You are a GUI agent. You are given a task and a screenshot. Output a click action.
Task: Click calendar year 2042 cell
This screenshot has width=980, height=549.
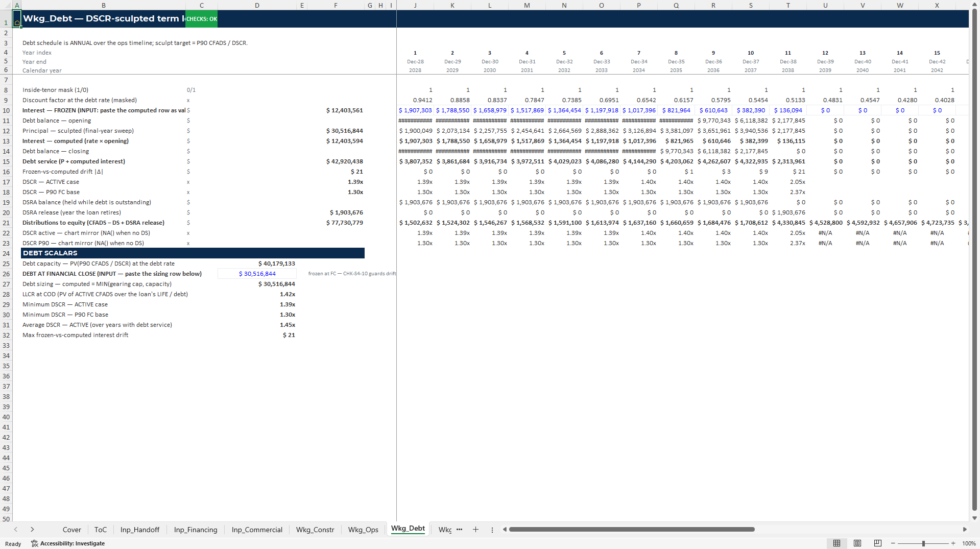pyautogui.click(x=937, y=70)
